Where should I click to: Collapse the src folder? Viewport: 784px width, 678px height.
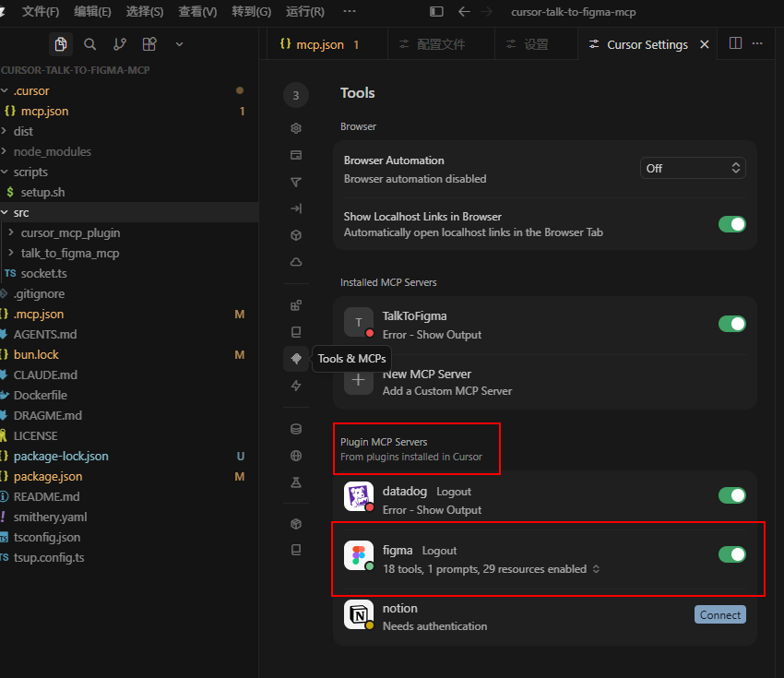(129, 212)
